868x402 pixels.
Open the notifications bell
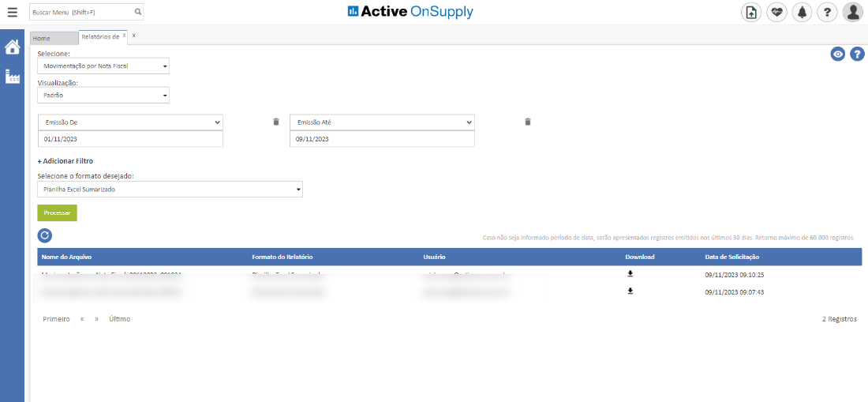[802, 12]
